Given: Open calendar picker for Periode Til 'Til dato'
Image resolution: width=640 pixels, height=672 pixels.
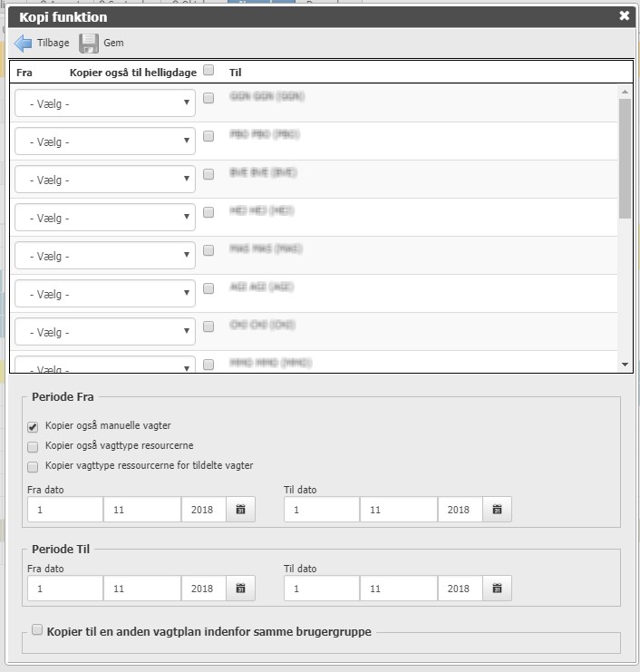Looking at the screenshot, I should (497, 589).
